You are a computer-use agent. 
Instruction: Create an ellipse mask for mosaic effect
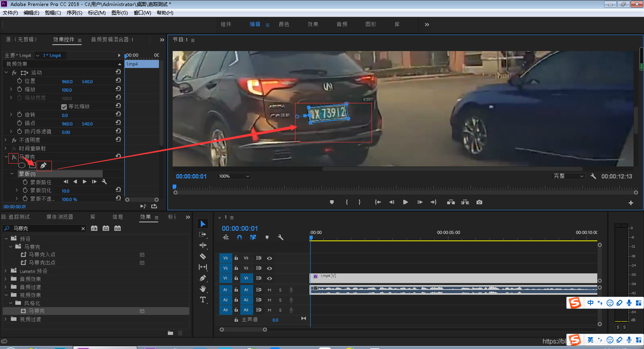22,165
